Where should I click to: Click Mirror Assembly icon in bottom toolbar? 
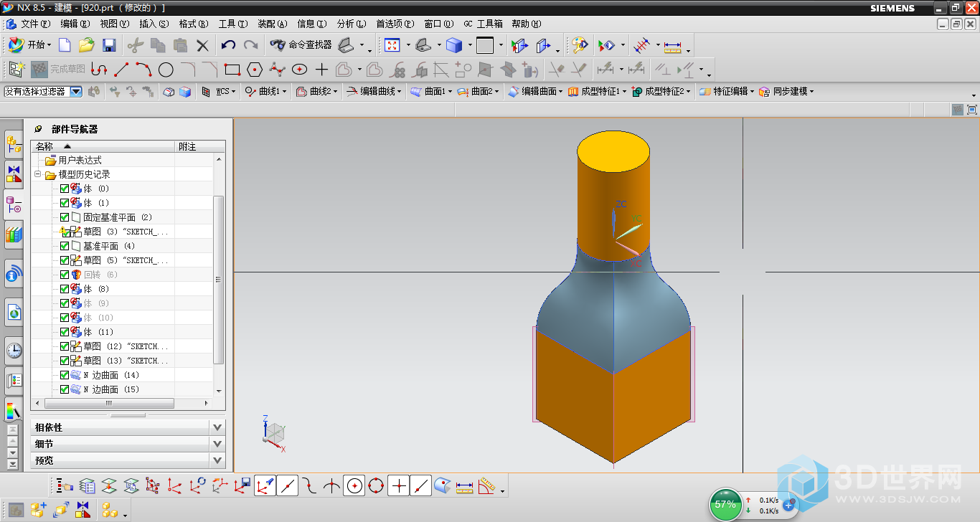(83, 510)
